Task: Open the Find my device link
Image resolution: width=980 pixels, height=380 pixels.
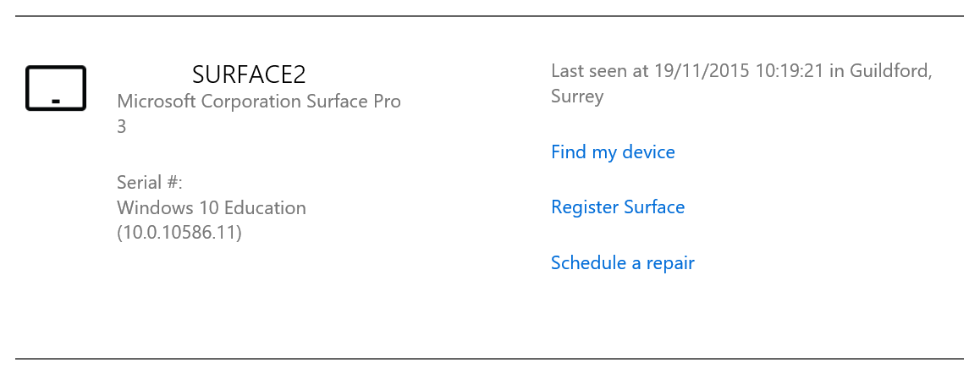Action: click(613, 151)
